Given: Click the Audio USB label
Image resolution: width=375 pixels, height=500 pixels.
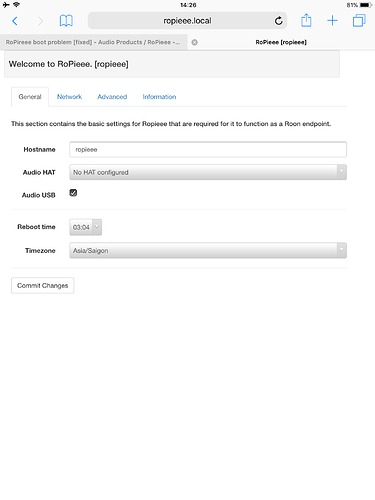Looking at the screenshot, I should click(39, 195).
